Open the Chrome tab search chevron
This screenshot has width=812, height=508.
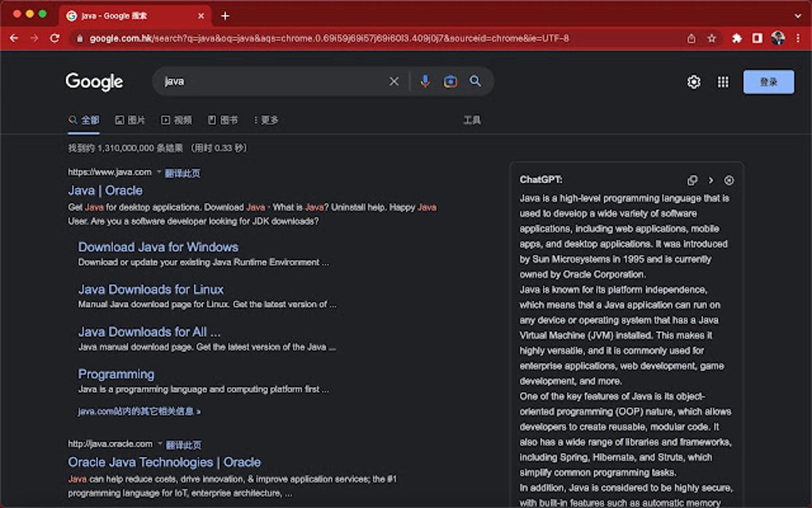(798, 15)
